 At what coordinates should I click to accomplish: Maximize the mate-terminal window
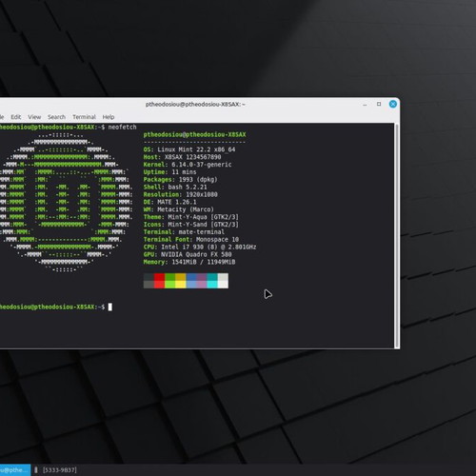(379, 104)
